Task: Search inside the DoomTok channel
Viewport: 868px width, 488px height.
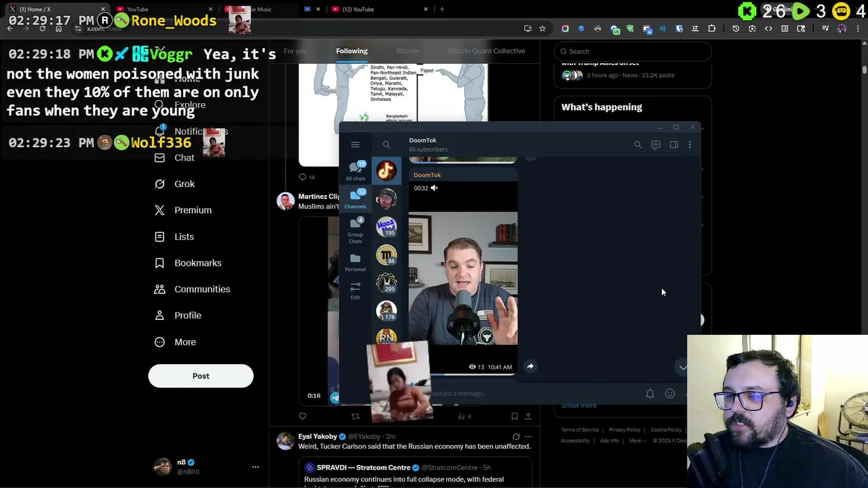Action: pyautogui.click(x=637, y=144)
